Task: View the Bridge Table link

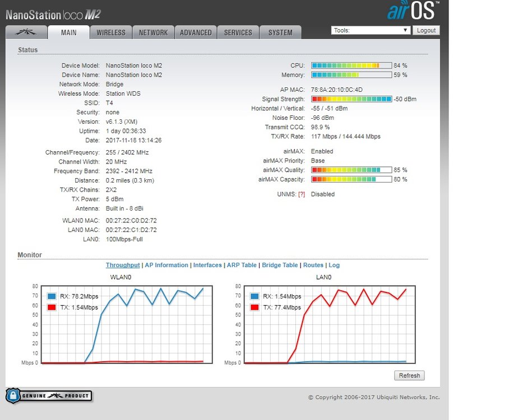Action: pyautogui.click(x=280, y=265)
